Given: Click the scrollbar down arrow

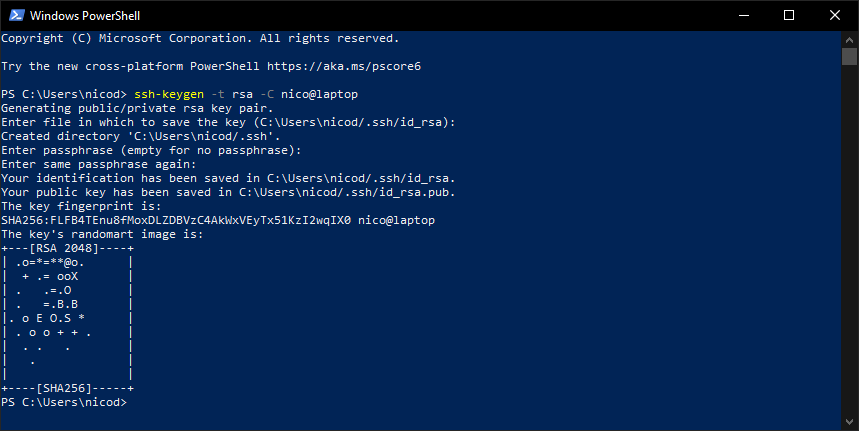Looking at the screenshot, I should 850,422.
